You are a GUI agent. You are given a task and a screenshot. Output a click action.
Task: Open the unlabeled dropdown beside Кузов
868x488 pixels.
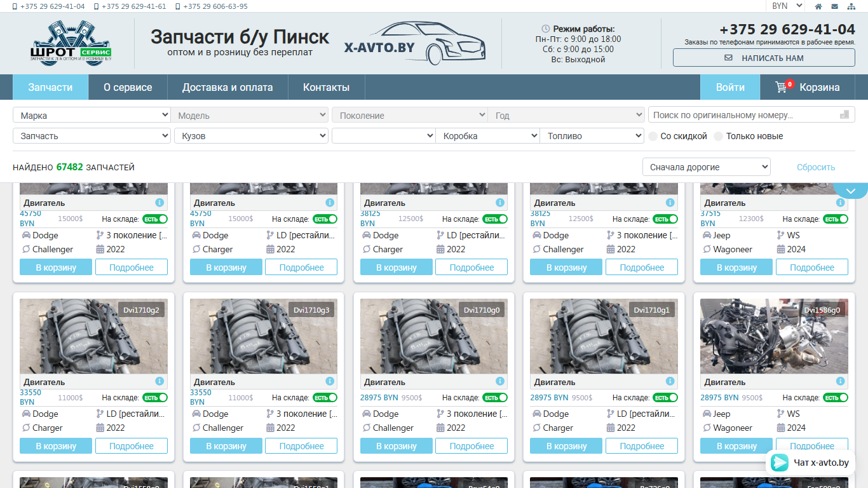click(x=383, y=136)
